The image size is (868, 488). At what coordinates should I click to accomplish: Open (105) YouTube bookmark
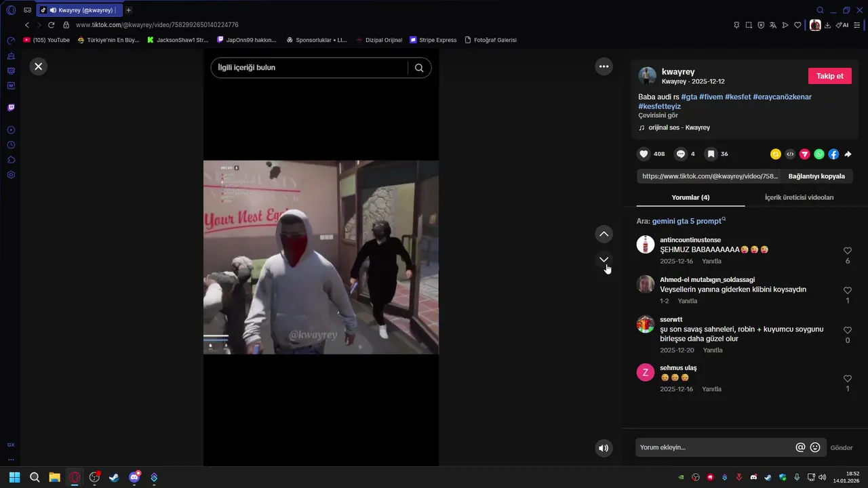[x=46, y=40]
